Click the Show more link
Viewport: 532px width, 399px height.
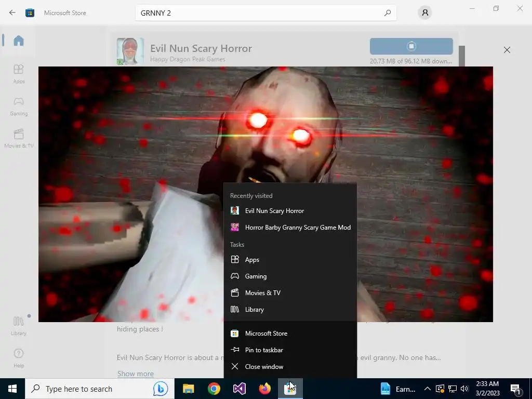[x=136, y=374]
